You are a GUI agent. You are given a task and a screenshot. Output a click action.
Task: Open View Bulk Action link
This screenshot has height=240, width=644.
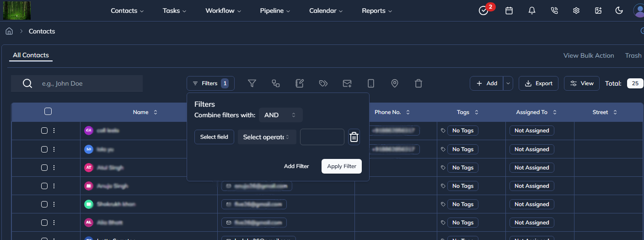point(589,55)
